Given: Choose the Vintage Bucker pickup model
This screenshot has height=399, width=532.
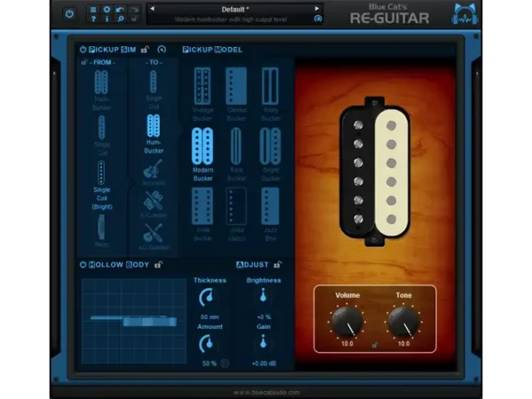Looking at the screenshot, I should (x=202, y=94).
